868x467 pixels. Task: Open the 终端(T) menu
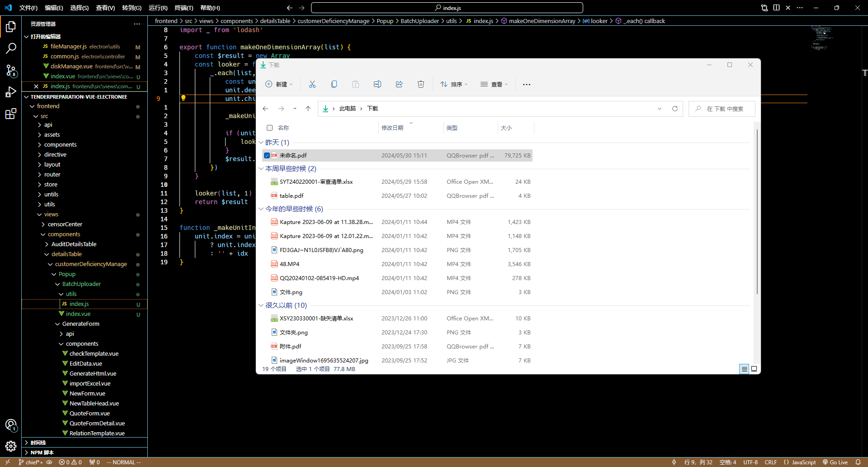click(x=184, y=8)
